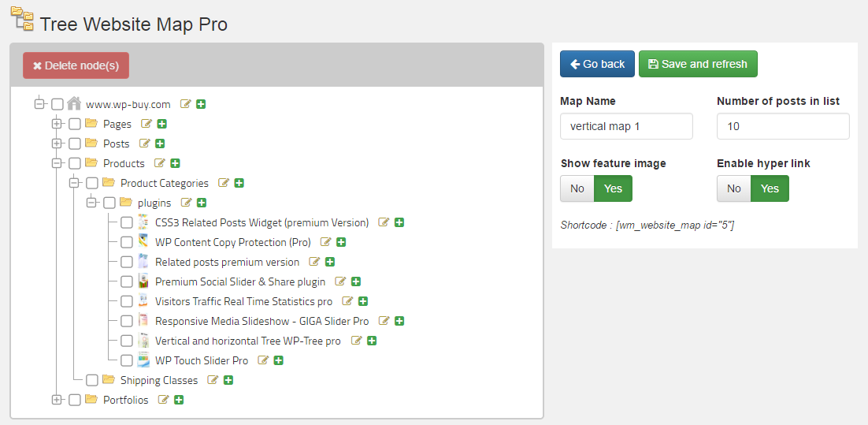The height and width of the screenshot is (425, 868).
Task: Edit the WP Touch Slider Pro node
Action: pos(264,360)
